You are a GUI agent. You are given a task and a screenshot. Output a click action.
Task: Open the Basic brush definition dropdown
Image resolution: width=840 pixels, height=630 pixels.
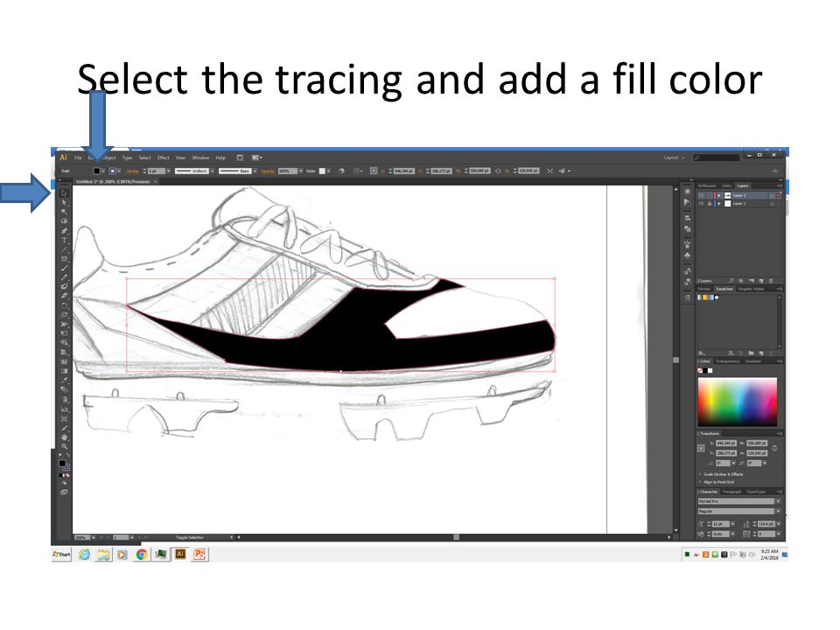pyautogui.click(x=255, y=171)
